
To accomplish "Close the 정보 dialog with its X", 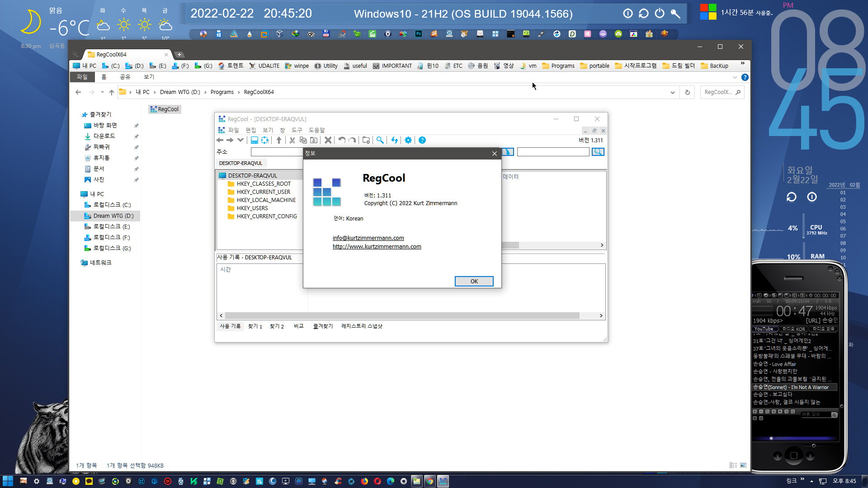I will coord(495,154).
